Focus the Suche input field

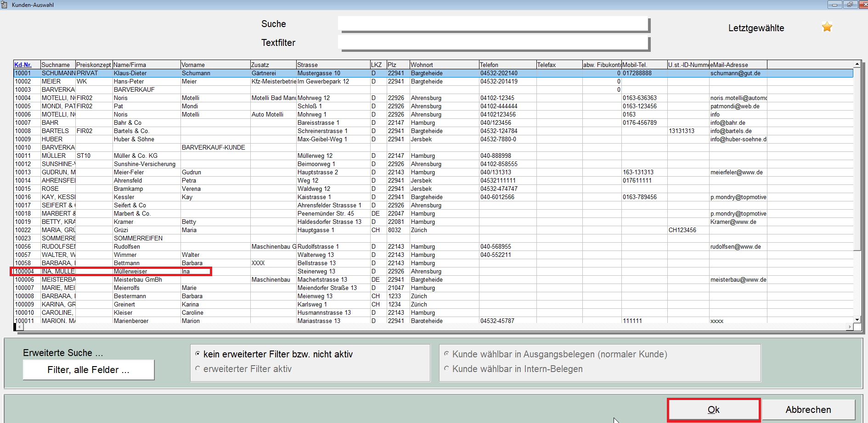point(493,24)
